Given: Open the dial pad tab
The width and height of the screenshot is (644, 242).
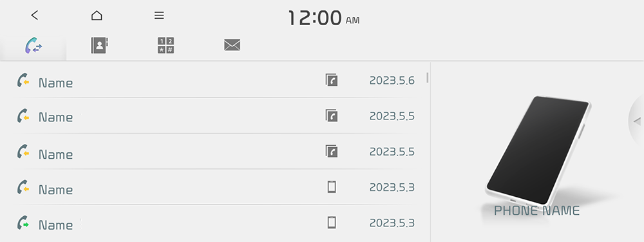Looking at the screenshot, I should pos(166,45).
